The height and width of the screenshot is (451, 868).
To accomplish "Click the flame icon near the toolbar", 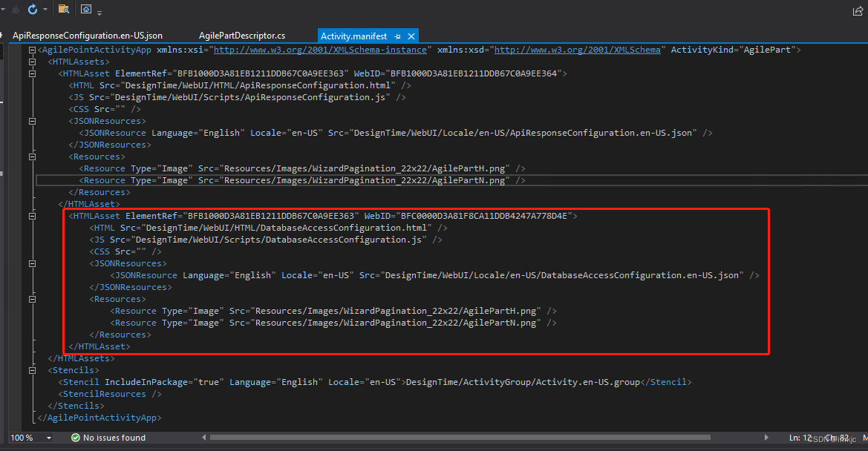I will pos(15,9).
